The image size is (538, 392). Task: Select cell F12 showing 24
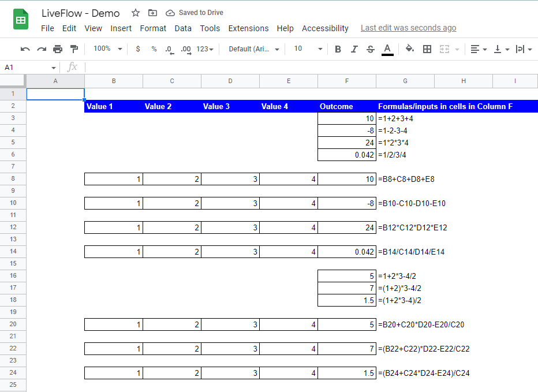pyautogui.click(x=347, y=227)
